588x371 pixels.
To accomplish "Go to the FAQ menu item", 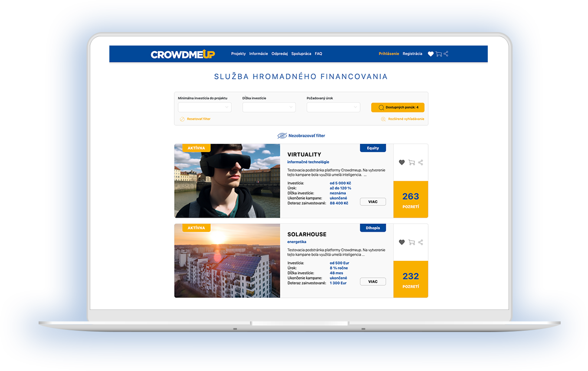I will 318,54.
